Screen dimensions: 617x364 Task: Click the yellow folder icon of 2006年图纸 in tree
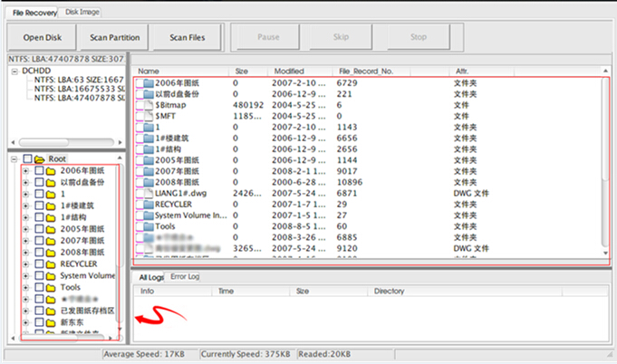[51, 171]
